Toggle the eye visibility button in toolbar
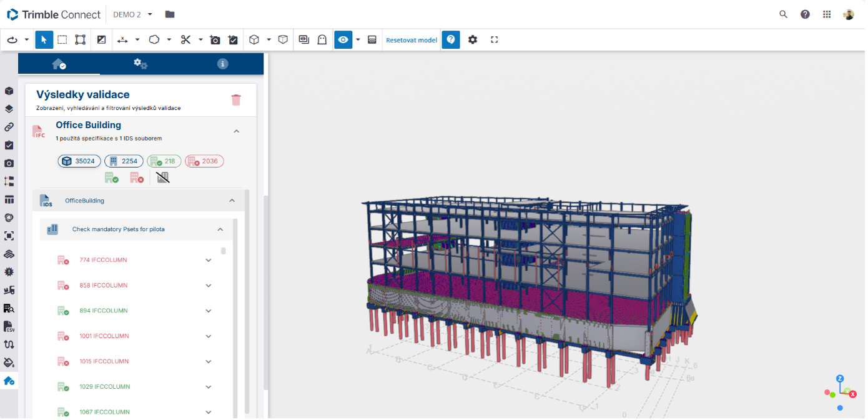868x420 pixels. coord(343,40)
